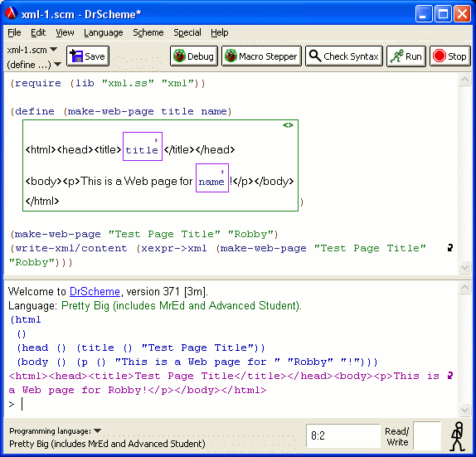Minimize the DrScheme window
This screenshot has height=457, width=476.
pos(424,14)
